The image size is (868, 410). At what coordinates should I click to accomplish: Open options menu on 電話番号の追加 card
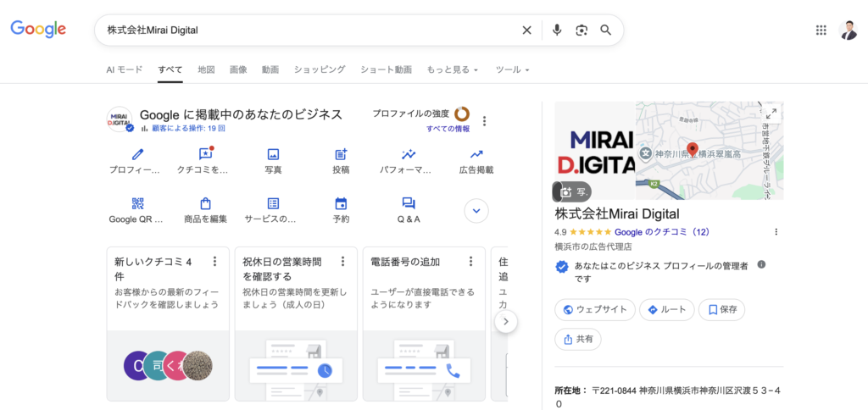[x=470, y=261]
